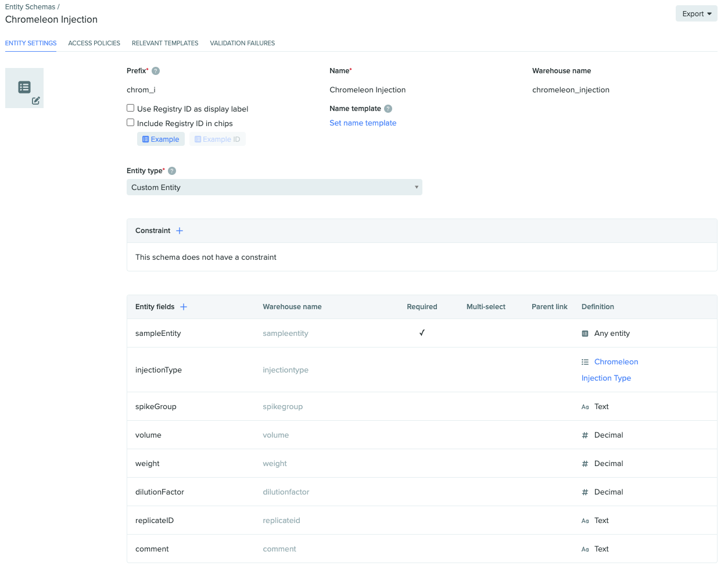Select the spikeGroup field name
This screenshot has height=573, width=728.
pyautogui.click(x=156, y=407)
